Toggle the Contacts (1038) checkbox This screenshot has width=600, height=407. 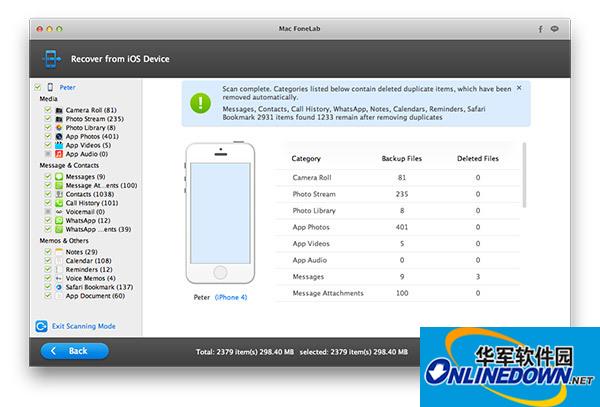coord(48,194)
